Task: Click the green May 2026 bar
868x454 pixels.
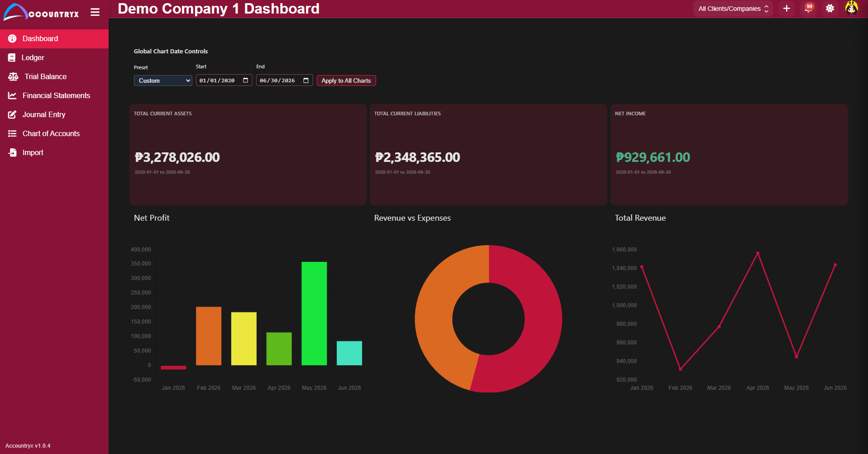Action: click(314, 313)
